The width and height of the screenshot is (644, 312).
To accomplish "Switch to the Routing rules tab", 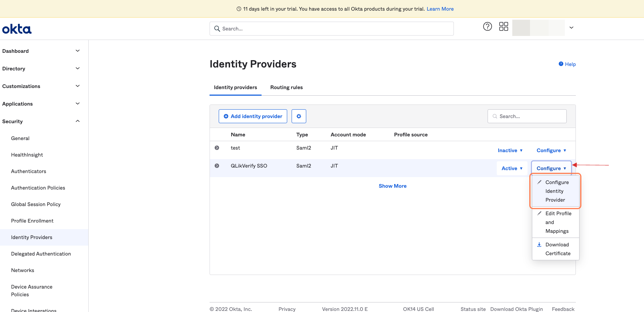I will [286, 87].
